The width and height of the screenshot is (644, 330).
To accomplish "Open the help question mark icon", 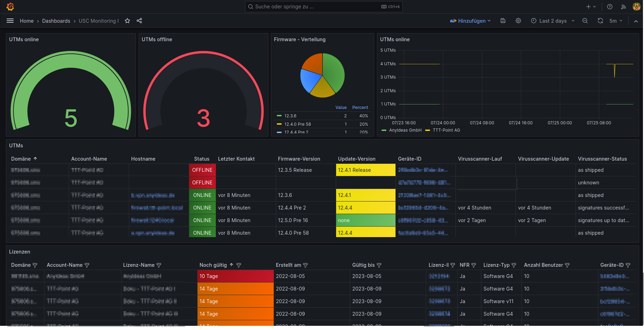I will click(610, 7).
